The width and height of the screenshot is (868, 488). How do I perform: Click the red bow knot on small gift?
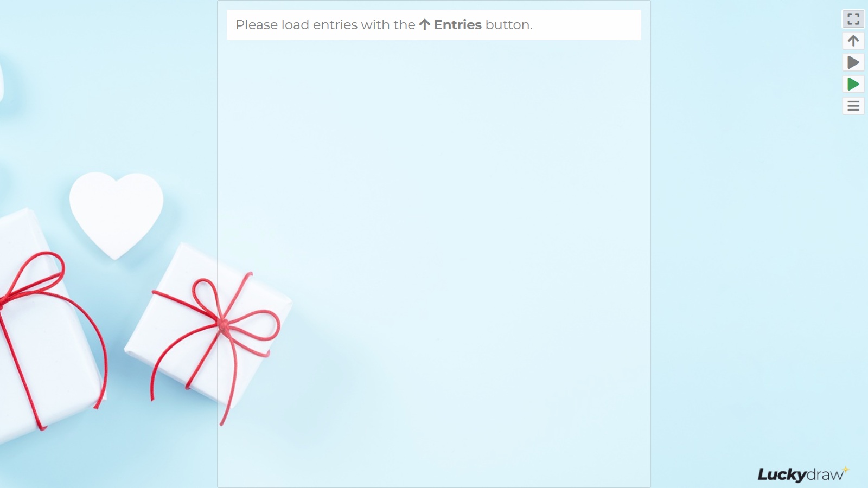222,324
